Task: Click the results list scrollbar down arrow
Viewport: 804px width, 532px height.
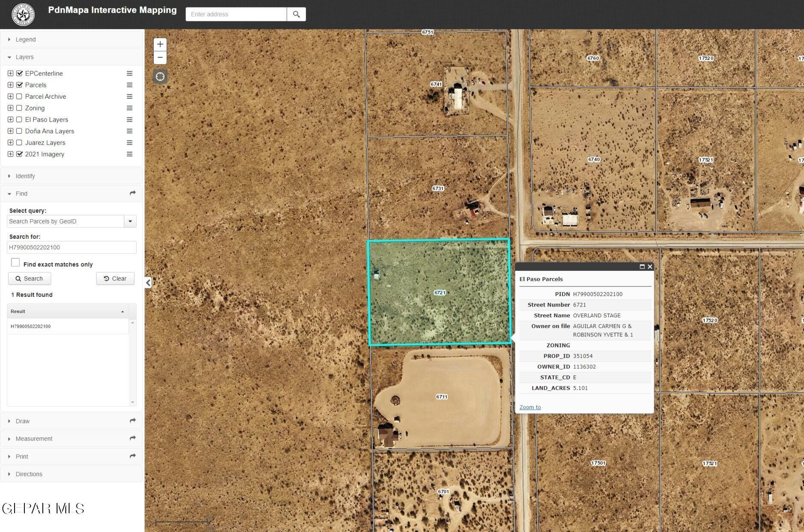Action: 132,402
